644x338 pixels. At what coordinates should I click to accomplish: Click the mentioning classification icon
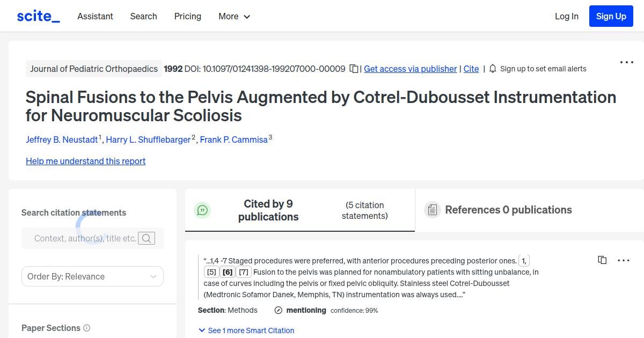pos(278,310)
